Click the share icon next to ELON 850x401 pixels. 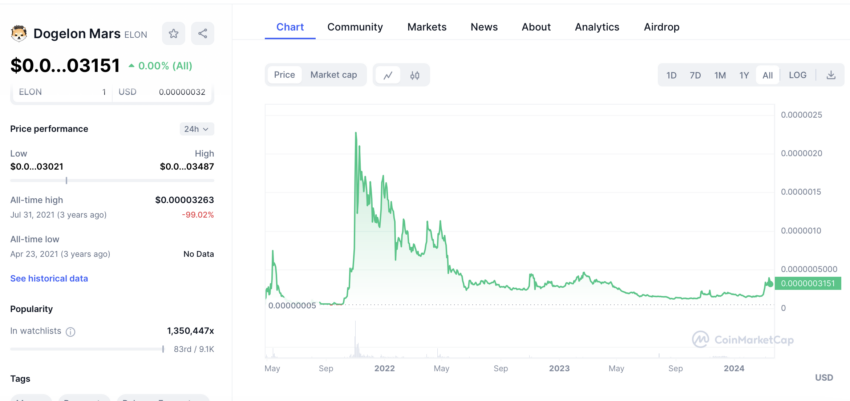click(x=202, y=34)
